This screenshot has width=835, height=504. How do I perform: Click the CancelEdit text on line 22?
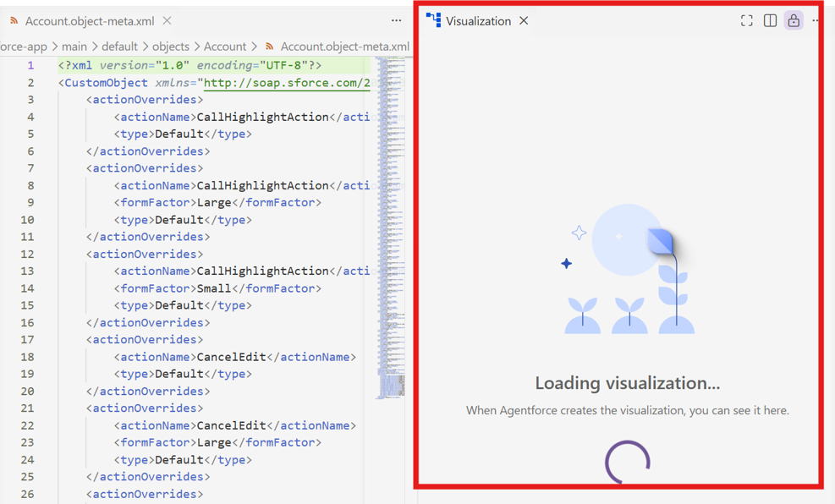point(231,425)
